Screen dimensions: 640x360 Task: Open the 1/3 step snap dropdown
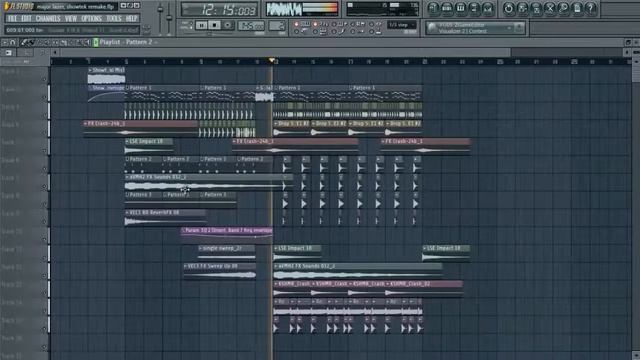(x=402, y=25)
